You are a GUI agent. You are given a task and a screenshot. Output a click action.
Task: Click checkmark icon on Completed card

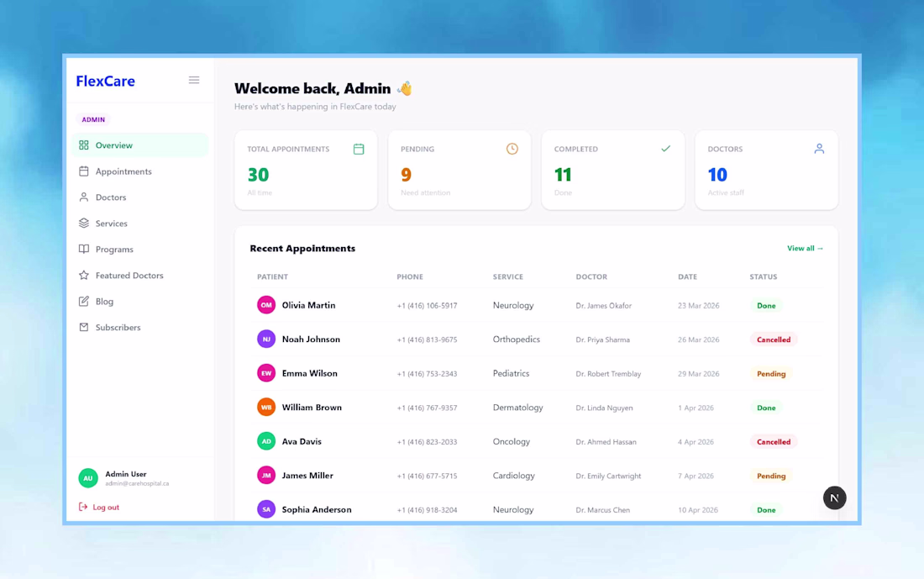665,149
